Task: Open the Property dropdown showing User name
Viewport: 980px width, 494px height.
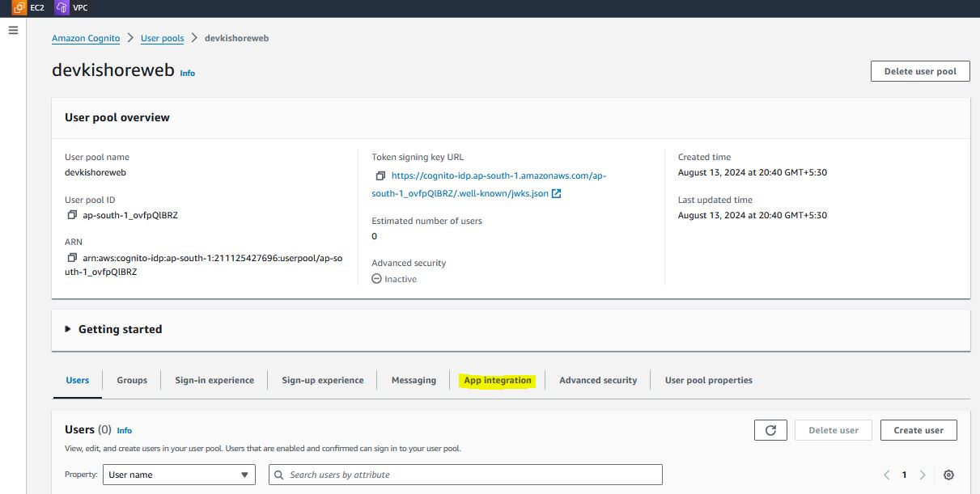Action: click(179, 475)
